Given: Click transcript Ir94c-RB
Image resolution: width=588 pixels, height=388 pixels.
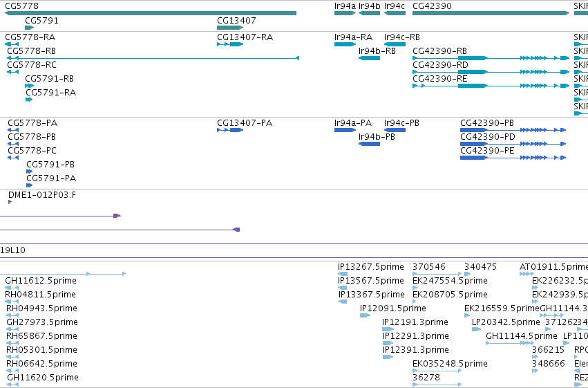Looking at the screenshot, I should [401, 37].
